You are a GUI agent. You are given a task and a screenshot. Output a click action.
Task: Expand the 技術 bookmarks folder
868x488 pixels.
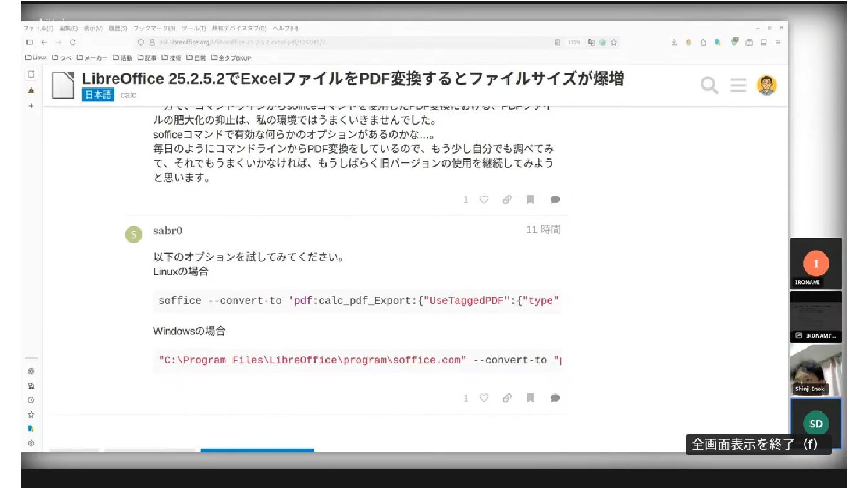coord(171,57)
